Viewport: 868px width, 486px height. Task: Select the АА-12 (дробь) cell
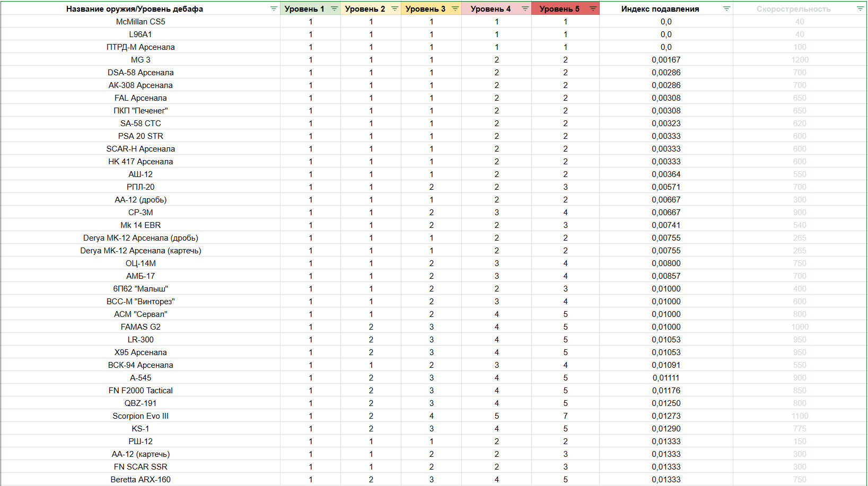click(141, 200)
